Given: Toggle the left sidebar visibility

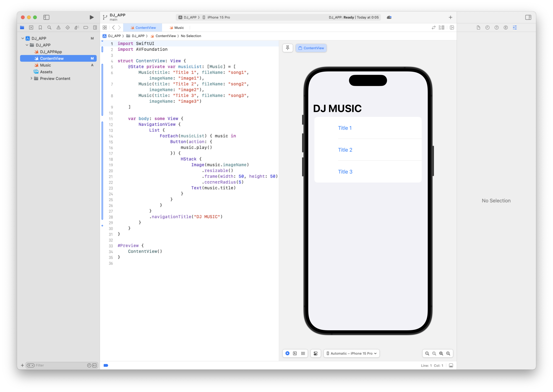Looking at the screenshot, I should tap(46, 17).
